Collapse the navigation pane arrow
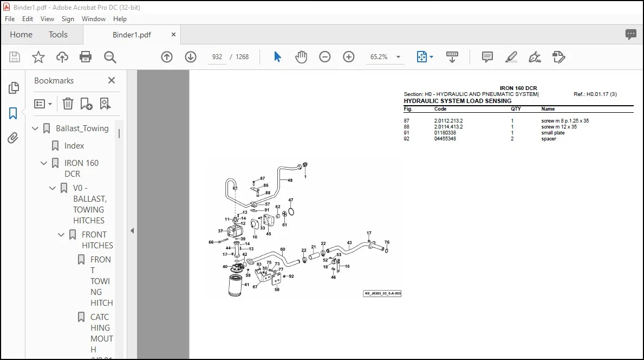Image resolution: width=644 pixels, height=360 pixels. [132, 230]
